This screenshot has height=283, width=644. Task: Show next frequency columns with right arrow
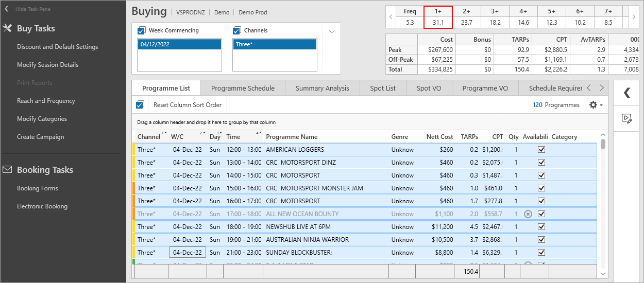click(633, 17)
